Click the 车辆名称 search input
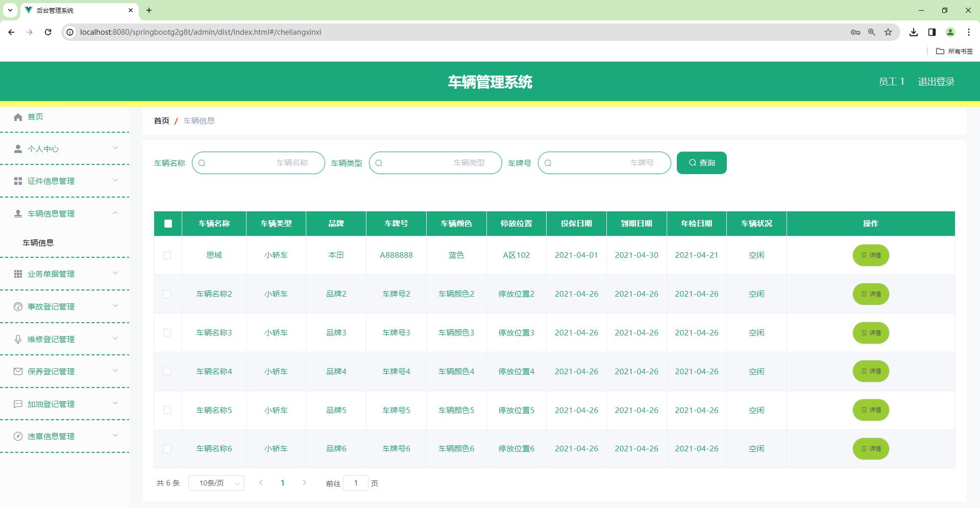This screenshot has width=980, height=508. pos(258,163)
